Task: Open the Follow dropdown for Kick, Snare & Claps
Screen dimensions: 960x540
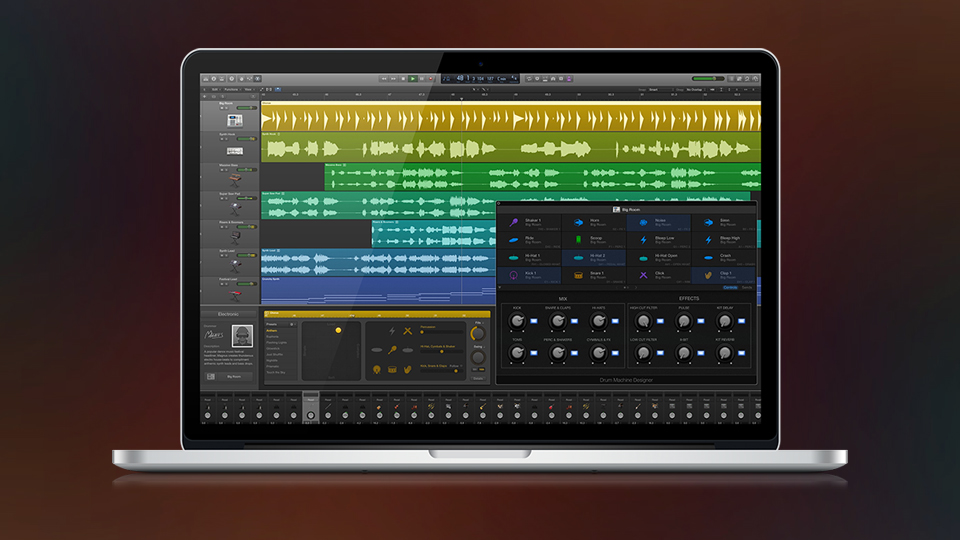Action: click(455, 366)
